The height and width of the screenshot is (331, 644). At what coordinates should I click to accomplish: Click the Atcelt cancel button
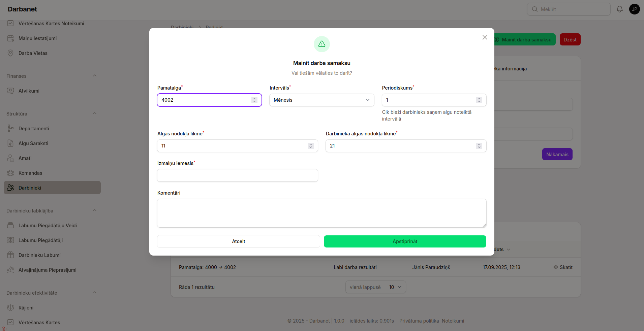click(x=238, y=241)
